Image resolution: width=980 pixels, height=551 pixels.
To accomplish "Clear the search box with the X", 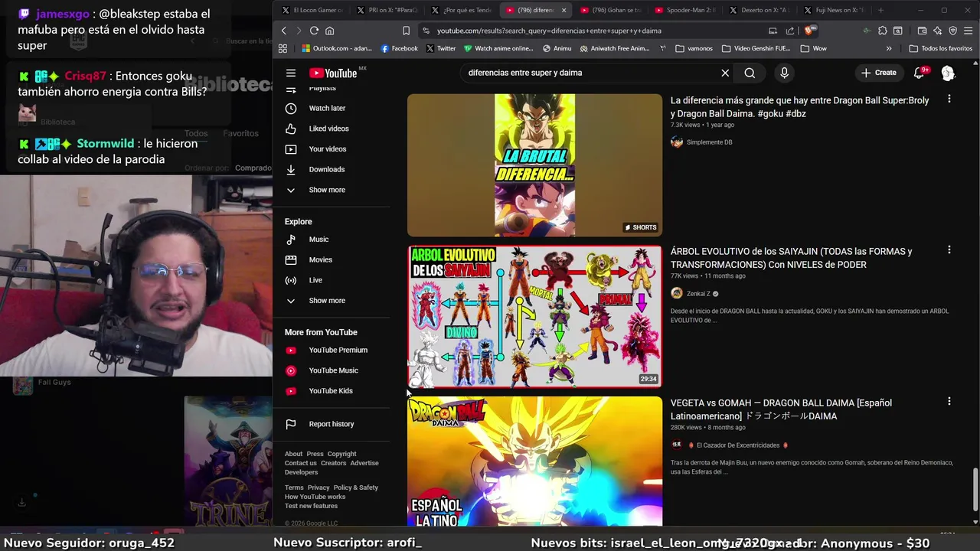I will (725, 73).
